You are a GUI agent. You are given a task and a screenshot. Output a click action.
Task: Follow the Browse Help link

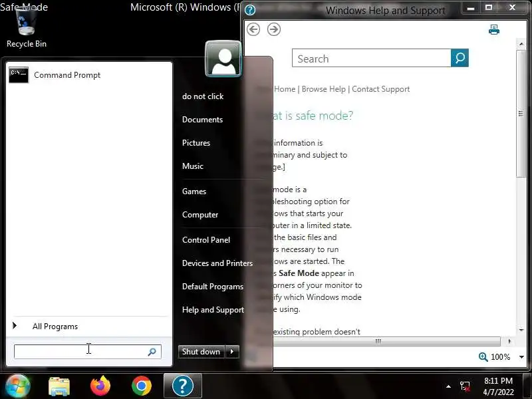click(x=324, y=89)
